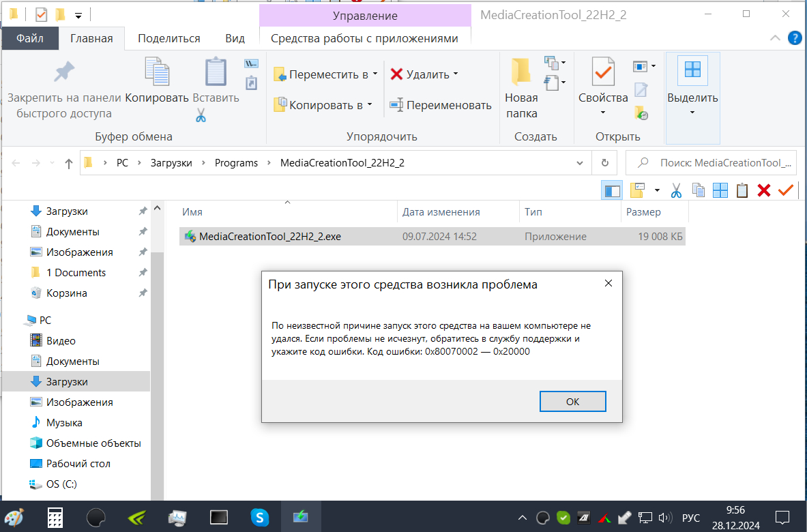Open the New item dropdown in Создать group

555,63
